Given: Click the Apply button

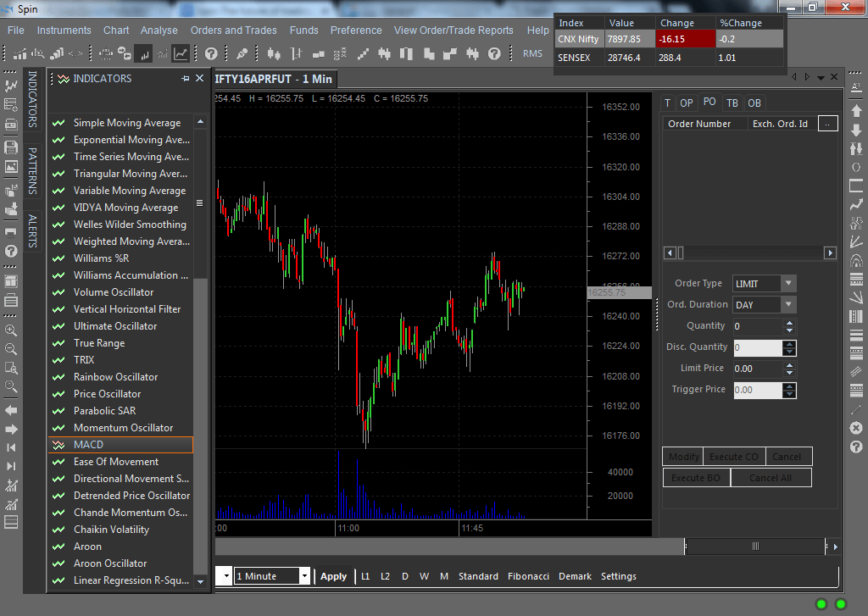Looking at the screenshot, I should (333, 576).
